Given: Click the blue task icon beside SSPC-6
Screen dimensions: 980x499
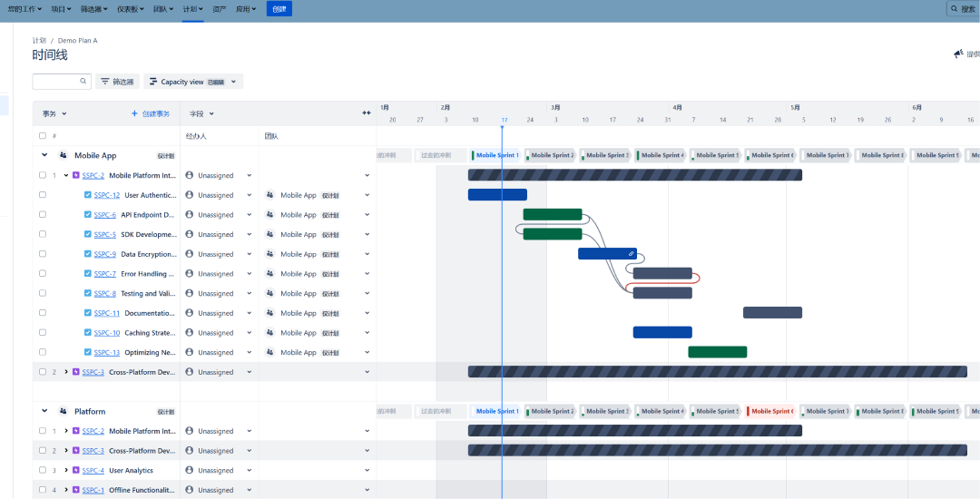Looking at the screenshot, I should point(87,215).
